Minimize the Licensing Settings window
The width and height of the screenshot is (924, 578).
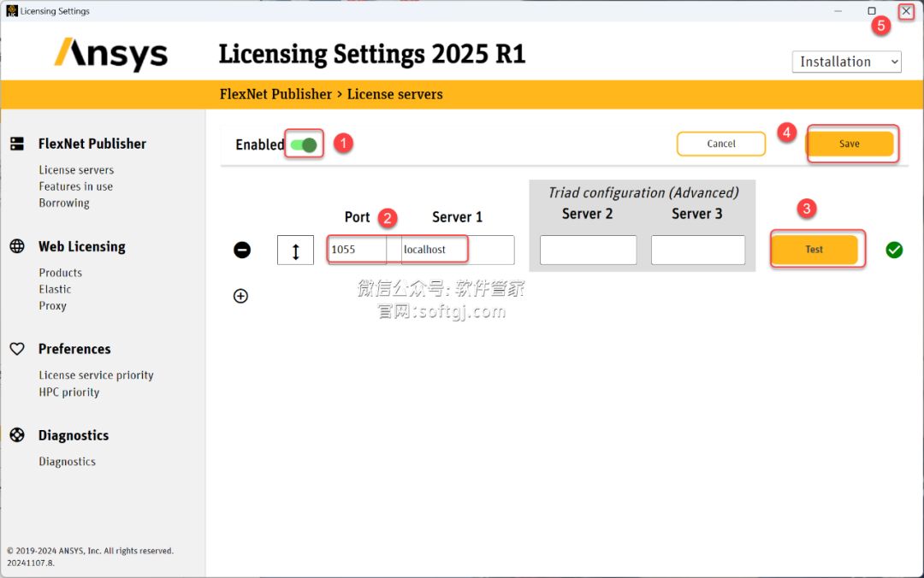[838, 10]
